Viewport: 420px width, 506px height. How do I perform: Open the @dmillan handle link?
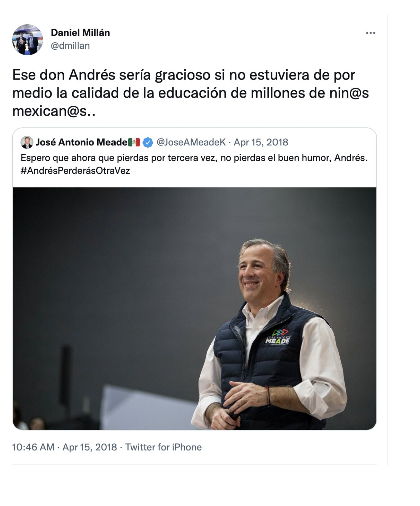pos(70,46)
